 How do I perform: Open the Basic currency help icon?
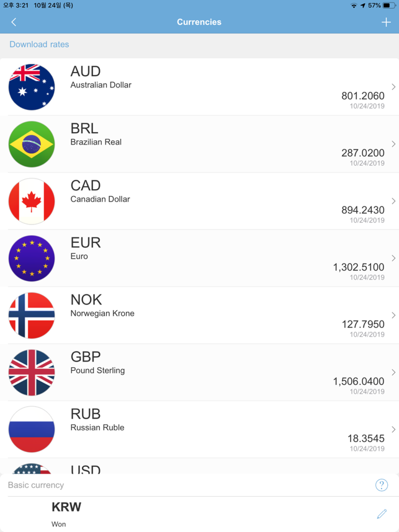click(382, 485)
